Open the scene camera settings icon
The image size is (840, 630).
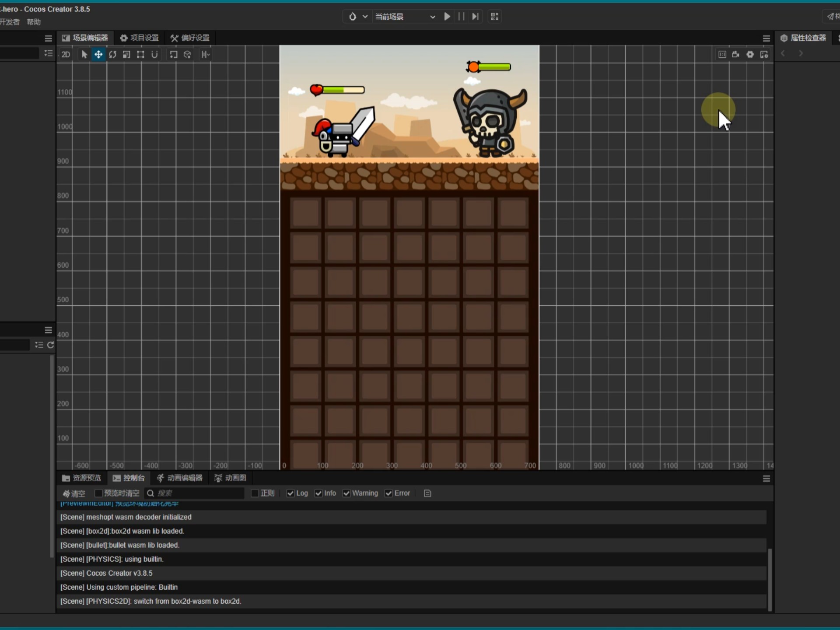(x=736, y=54)
